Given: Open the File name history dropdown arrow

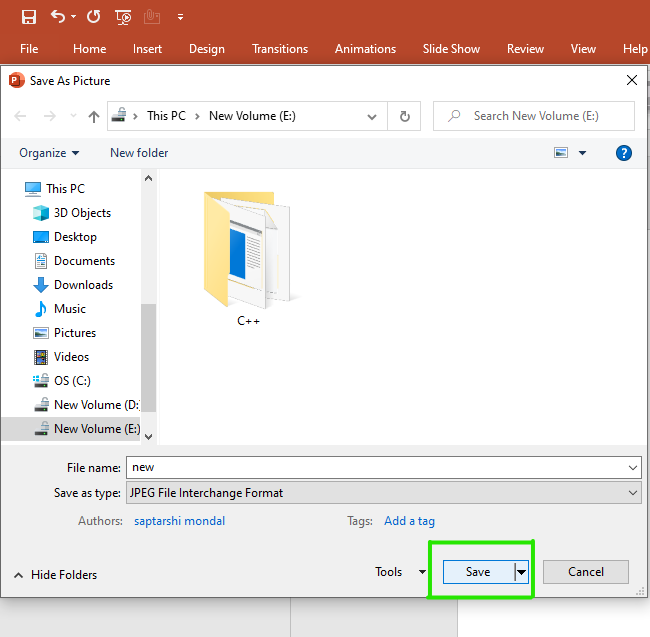Looking at the screenshot, I should [633, 467].
